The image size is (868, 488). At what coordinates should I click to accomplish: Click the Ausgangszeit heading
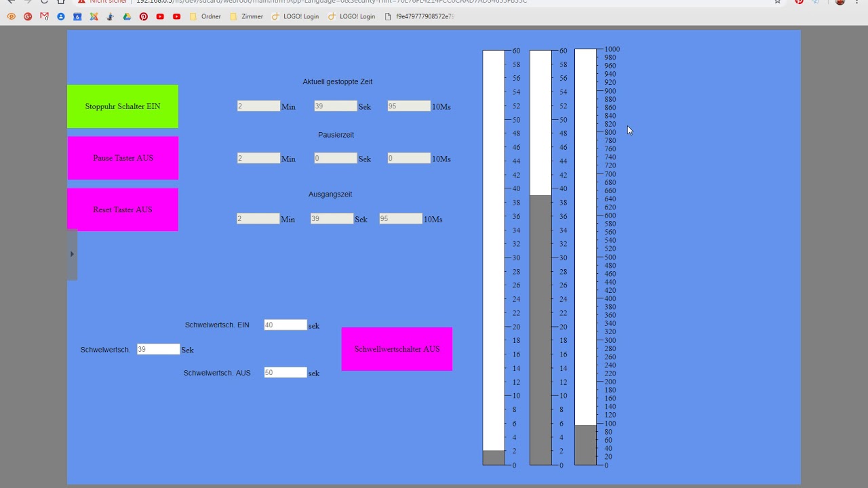coord(330,194)
